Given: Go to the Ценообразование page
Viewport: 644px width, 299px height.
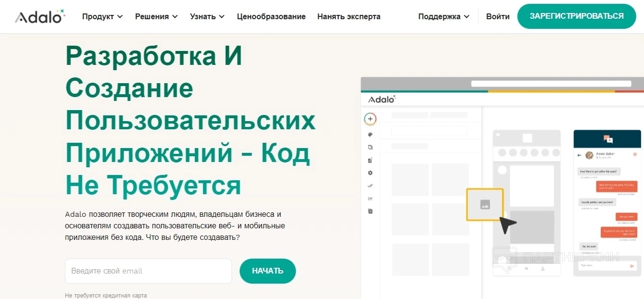Looking at the screenshot, I should [x=271, y=16].
